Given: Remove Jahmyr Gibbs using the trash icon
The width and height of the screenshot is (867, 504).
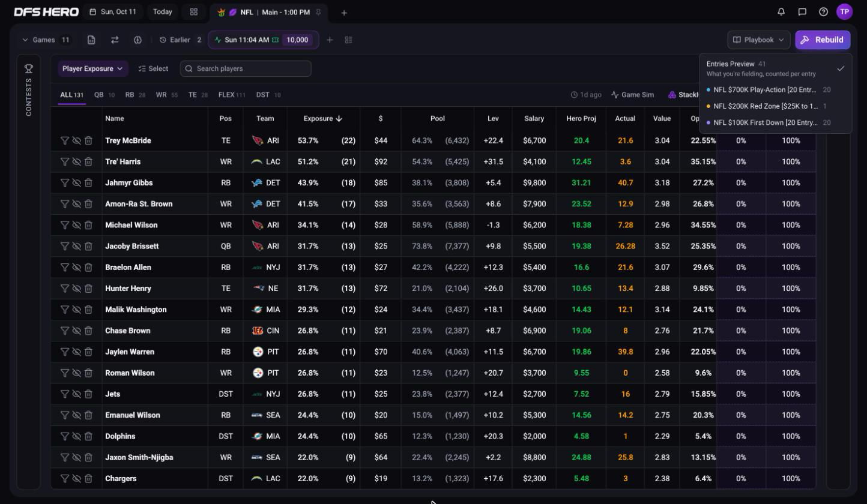Looking at the screenshot, I should pos(88,183).
